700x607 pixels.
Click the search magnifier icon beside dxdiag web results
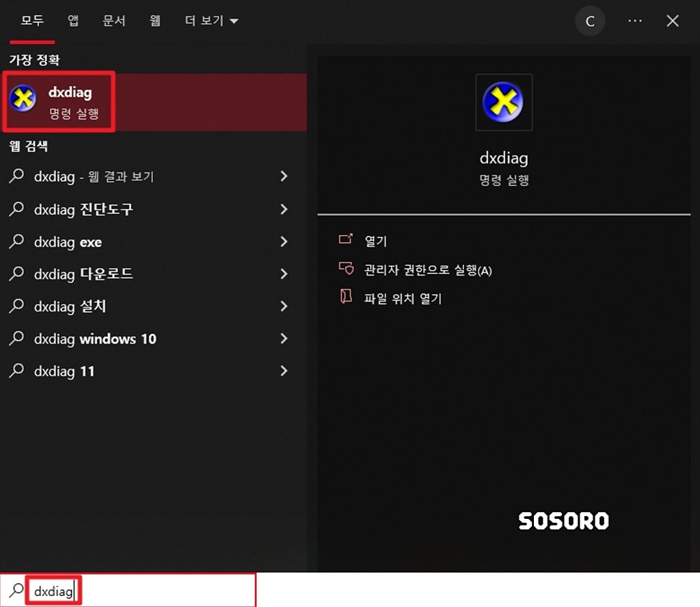(x=16, y=176)
